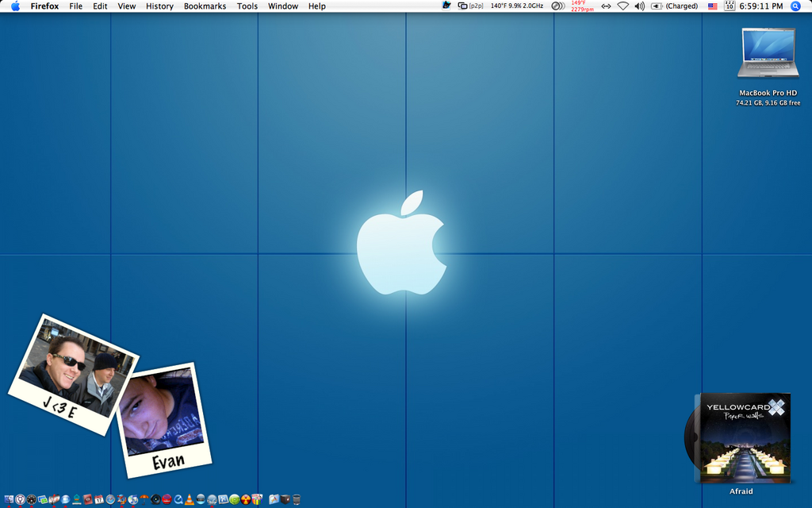Click the globe network dock icon
812x508 pixels.
pos(212,500)
